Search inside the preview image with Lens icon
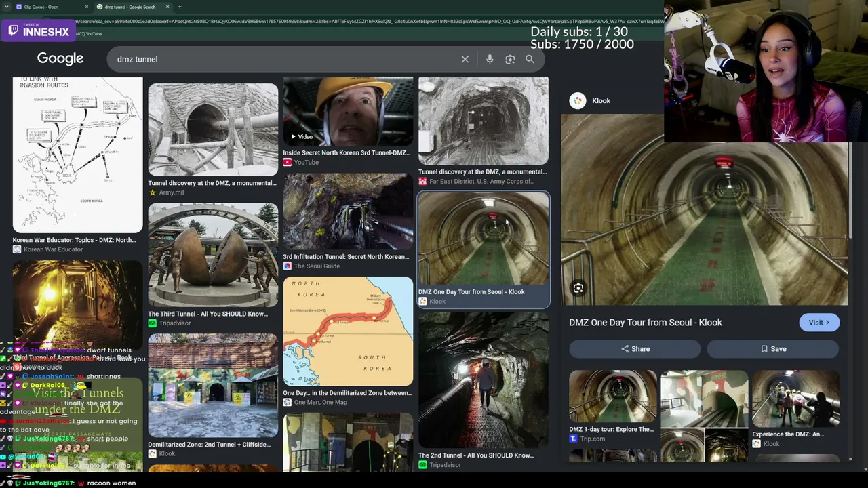The image size is (868, 488). click(x=578, y=289)
